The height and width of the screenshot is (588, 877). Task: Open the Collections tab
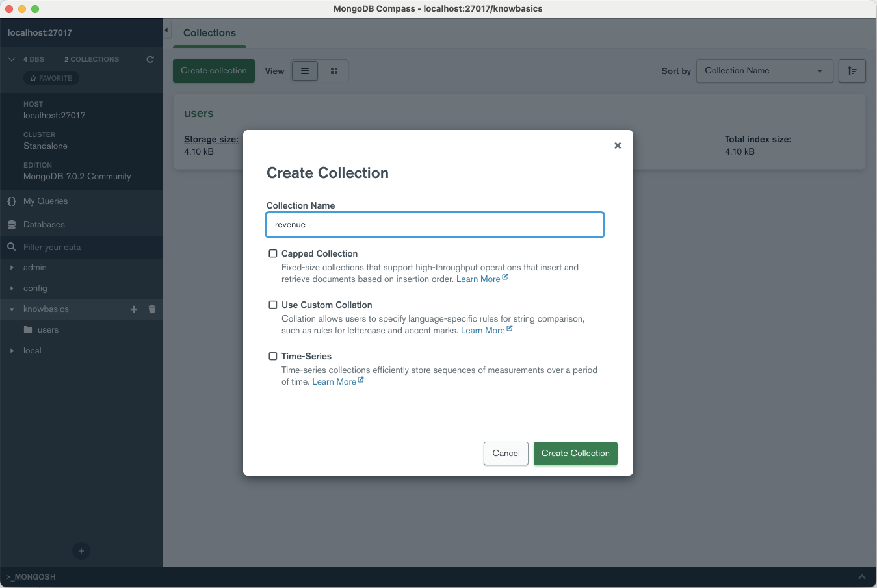[209, 33]
